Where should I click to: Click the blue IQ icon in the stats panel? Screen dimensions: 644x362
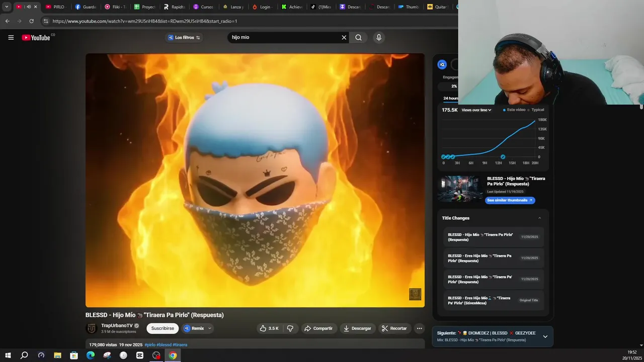point(442,64)
